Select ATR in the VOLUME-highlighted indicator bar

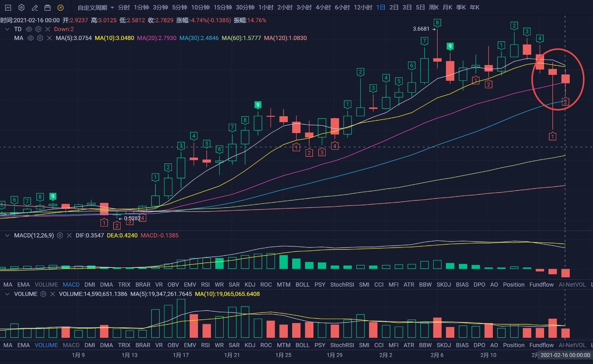409,345
